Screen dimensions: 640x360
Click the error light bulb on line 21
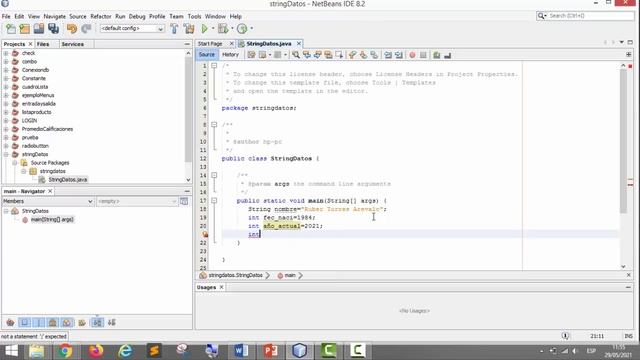coord(205,234)
